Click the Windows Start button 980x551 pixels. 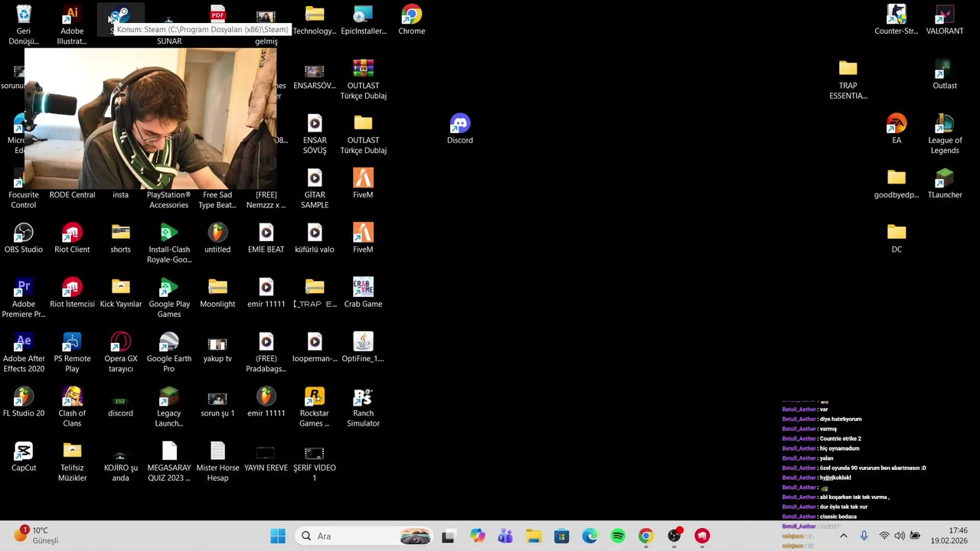[278, 536]
